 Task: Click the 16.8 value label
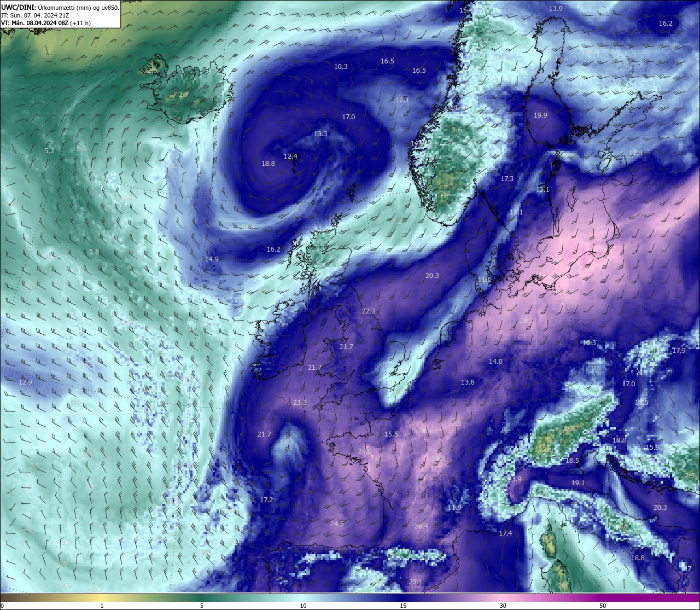point(638,557)
